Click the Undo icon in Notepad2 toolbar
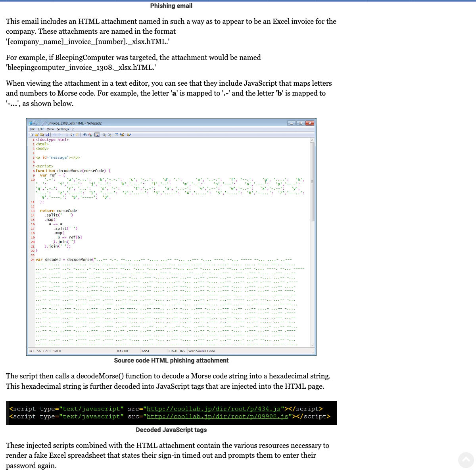476x476 pixels. 55,134
